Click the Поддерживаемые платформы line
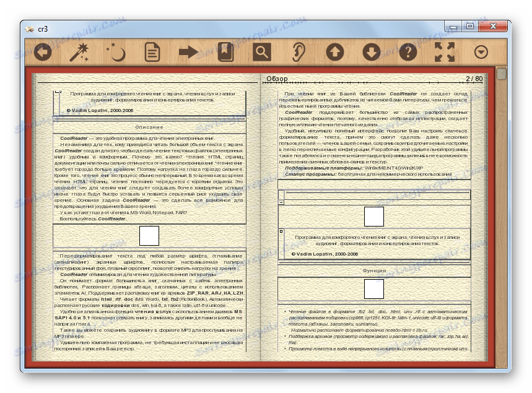532x393 pixels. coord(354,168)
